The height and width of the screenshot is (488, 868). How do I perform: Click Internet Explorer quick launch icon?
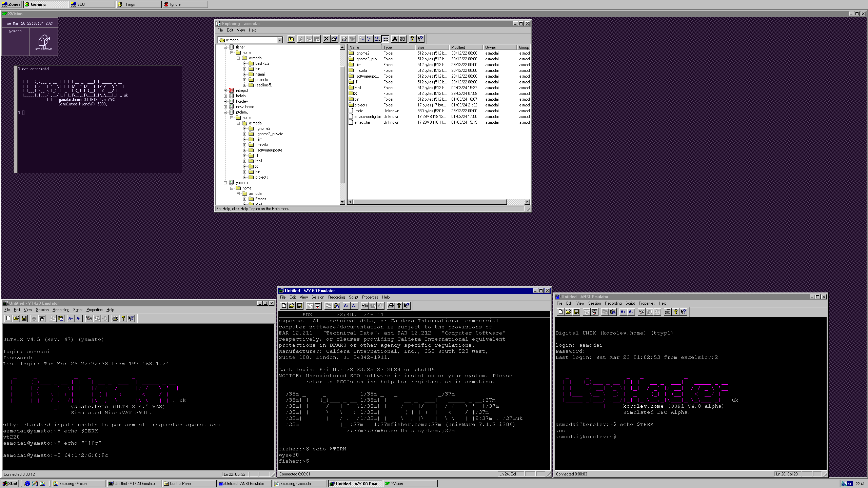click(x=27, y=484)
